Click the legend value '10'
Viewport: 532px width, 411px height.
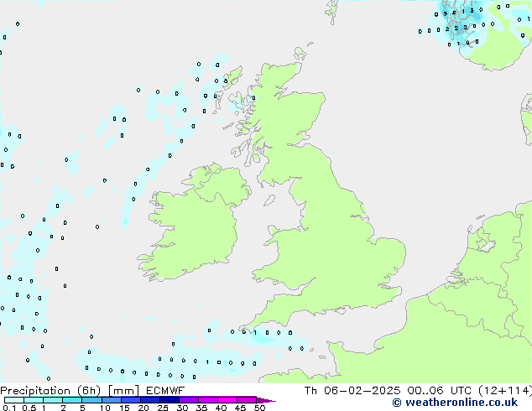pyautogui.click(x=105, y=408)
